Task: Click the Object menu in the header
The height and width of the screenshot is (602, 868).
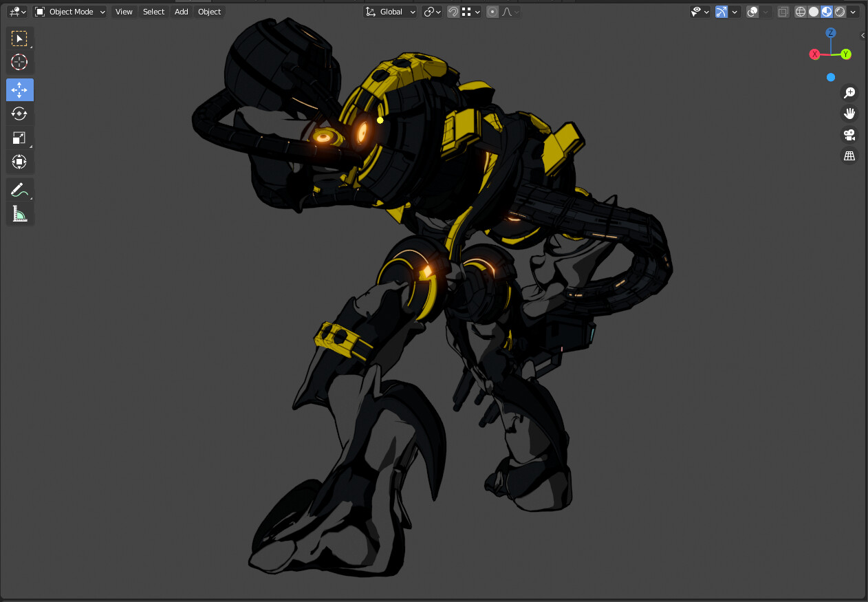Action: (x=208, y=12)
